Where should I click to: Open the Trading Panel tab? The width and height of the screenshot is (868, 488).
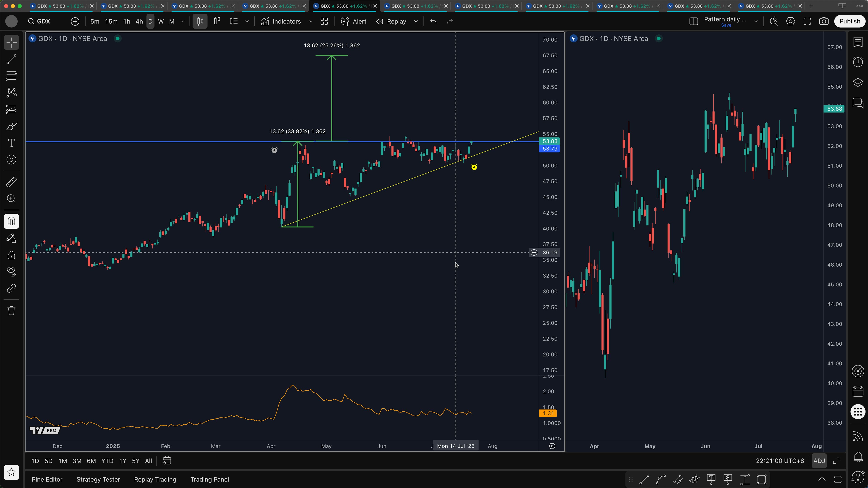click(210, 479)
